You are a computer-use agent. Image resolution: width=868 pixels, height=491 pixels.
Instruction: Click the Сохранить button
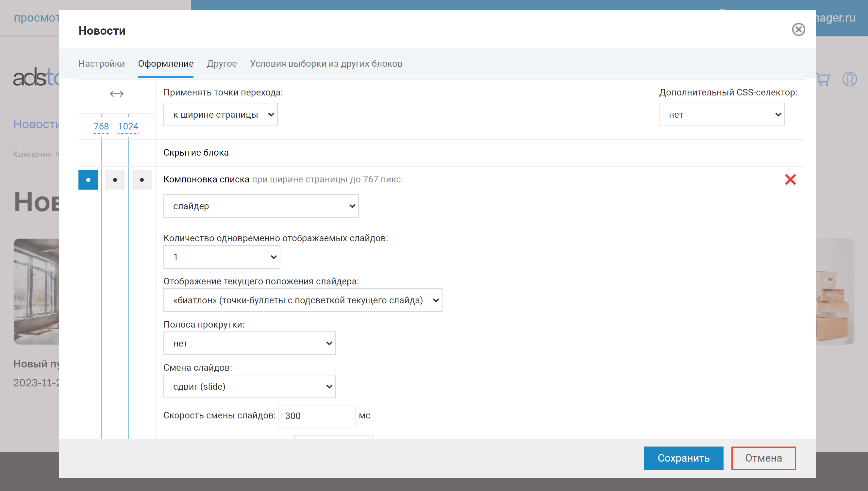[x=683, y=458]
